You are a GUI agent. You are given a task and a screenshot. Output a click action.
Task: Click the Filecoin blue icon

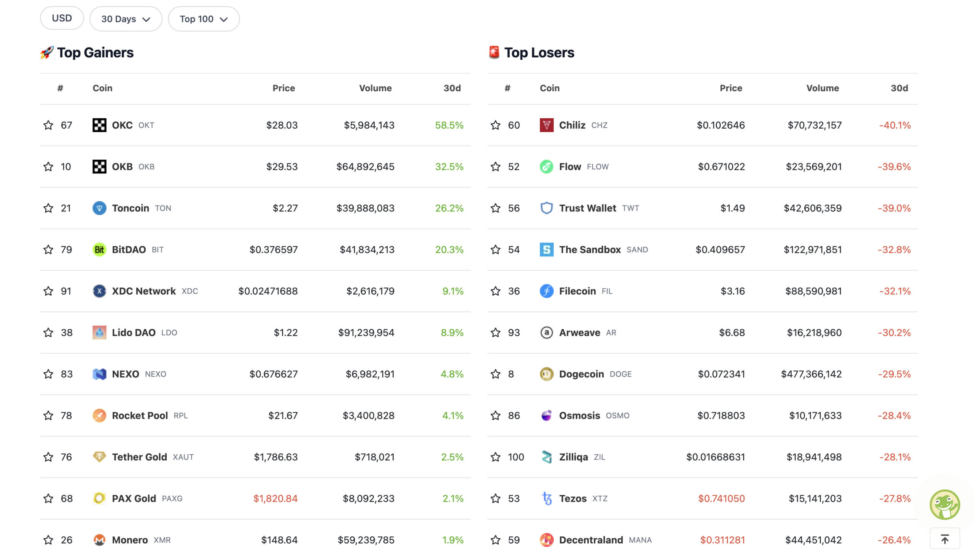click(x=546, y=291)
